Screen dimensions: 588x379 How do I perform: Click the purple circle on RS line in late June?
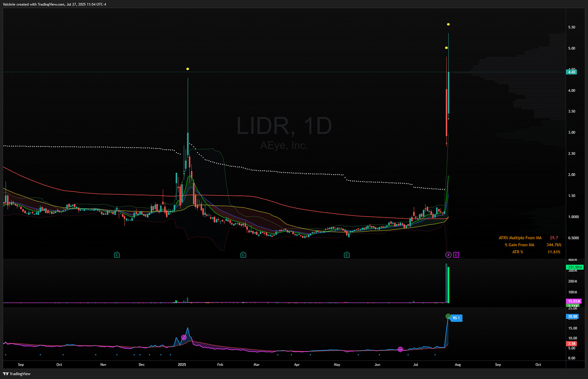400,349
